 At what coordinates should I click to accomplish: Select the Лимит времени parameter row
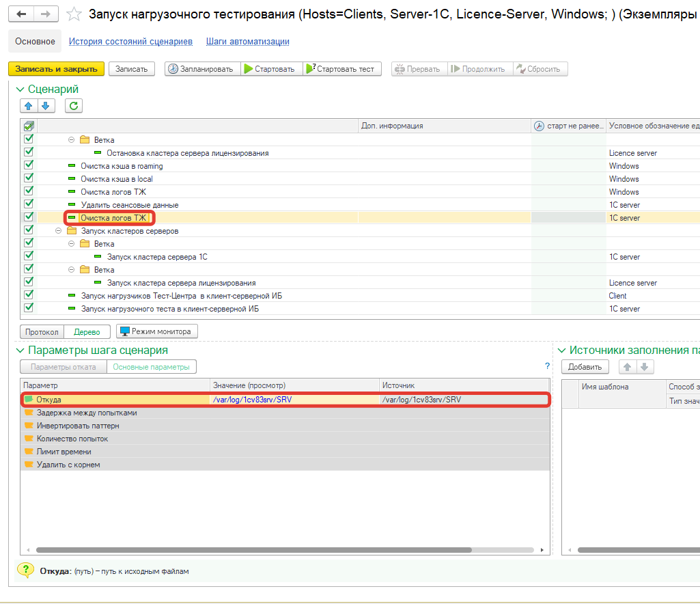click(63, 452)
